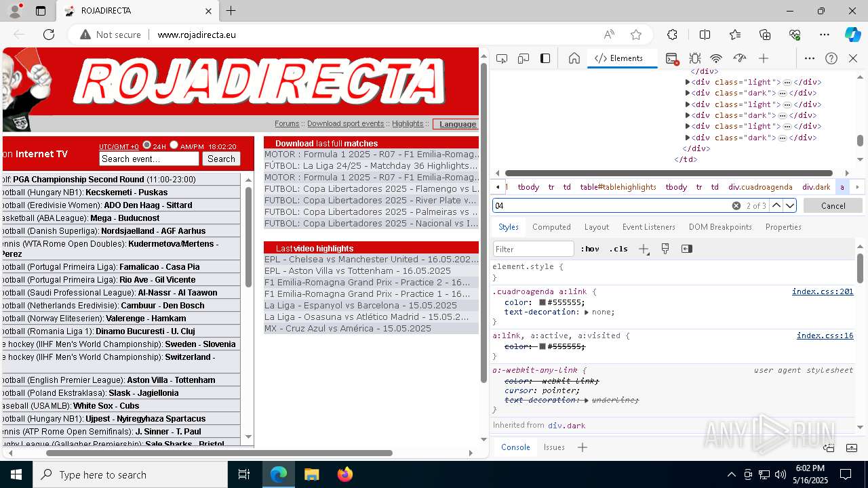Viewport: 868px width, 488px height.
Task: Click the Search event button
Action: 221,159
